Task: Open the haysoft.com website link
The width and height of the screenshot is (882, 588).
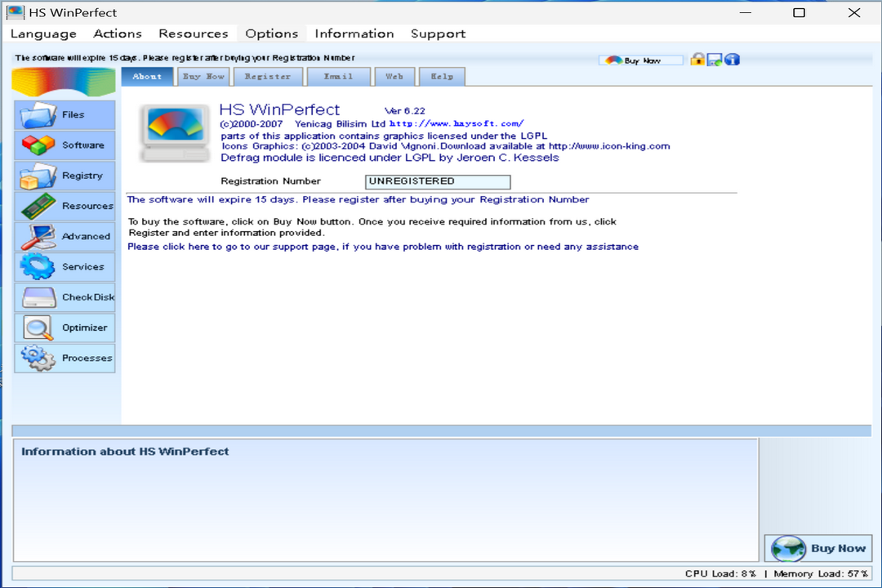Action: [x=456, y=124]
